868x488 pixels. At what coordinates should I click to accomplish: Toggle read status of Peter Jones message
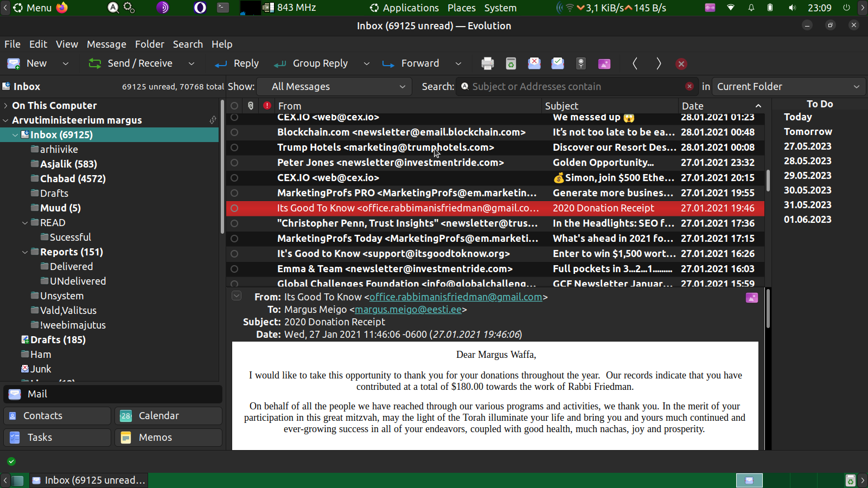(234, 163)
